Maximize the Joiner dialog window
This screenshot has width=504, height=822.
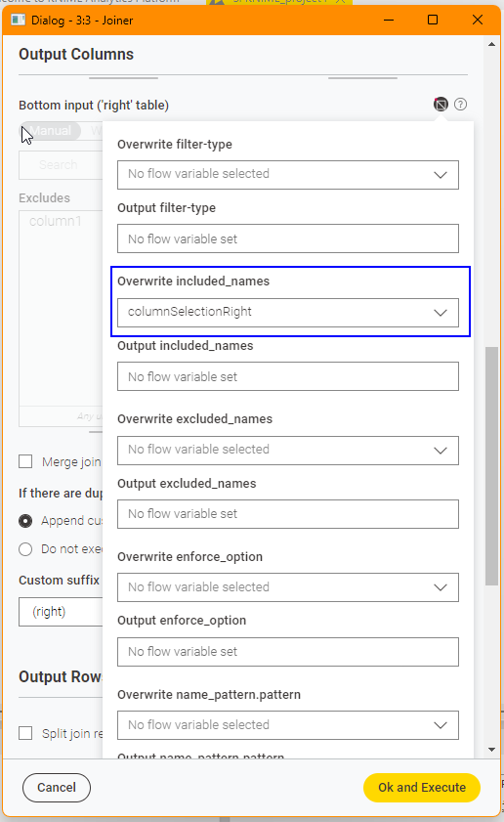click(433, 20)
